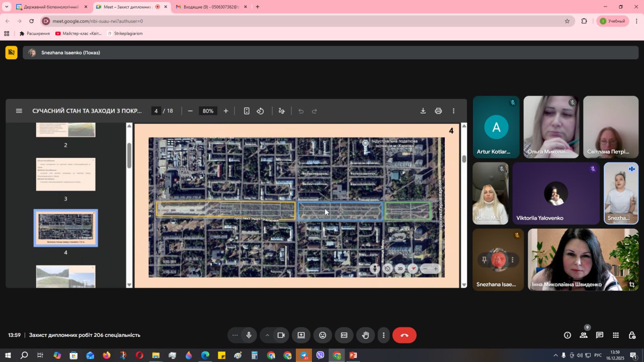Open PowerPoint from the Windows taskbar

pos(353,355)
